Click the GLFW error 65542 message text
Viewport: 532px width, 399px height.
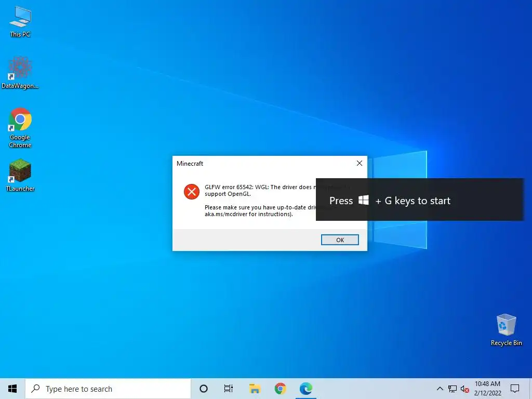point(260,190)
